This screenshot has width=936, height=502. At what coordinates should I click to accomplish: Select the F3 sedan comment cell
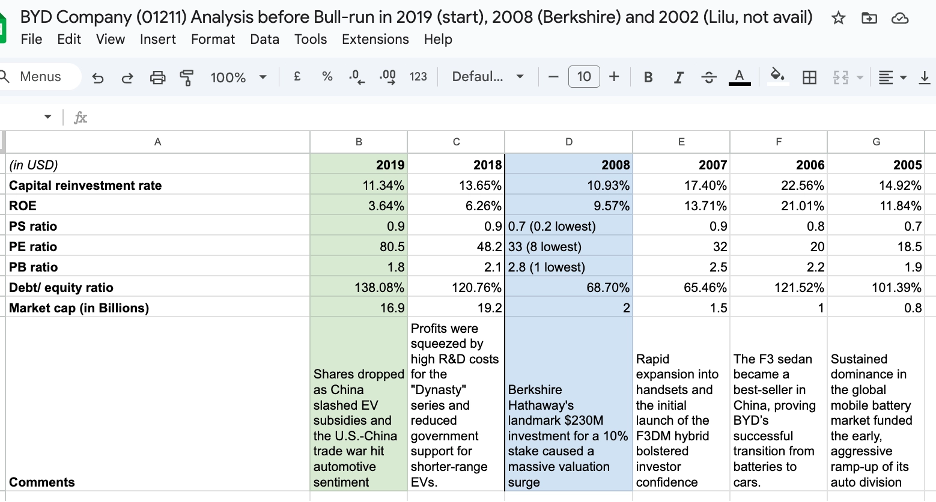pos(778,404)
